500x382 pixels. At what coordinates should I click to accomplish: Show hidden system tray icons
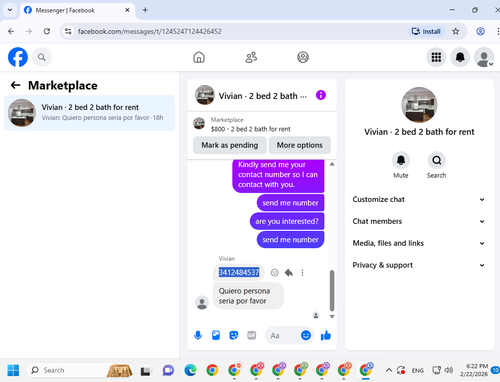click(x=389, y=370)
